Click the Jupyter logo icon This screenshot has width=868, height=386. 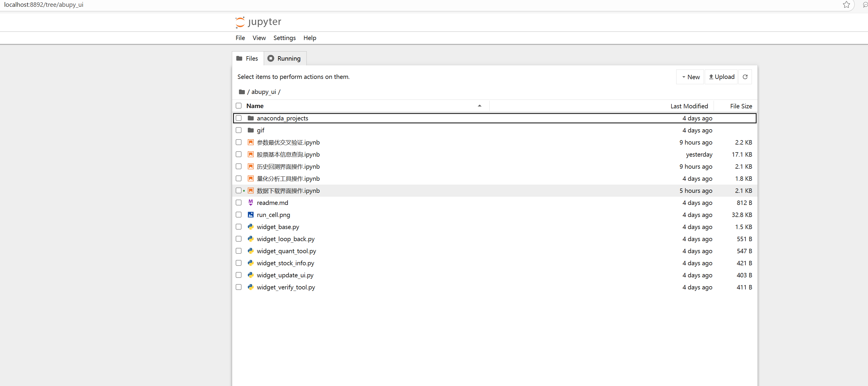[x=240, y=22]
